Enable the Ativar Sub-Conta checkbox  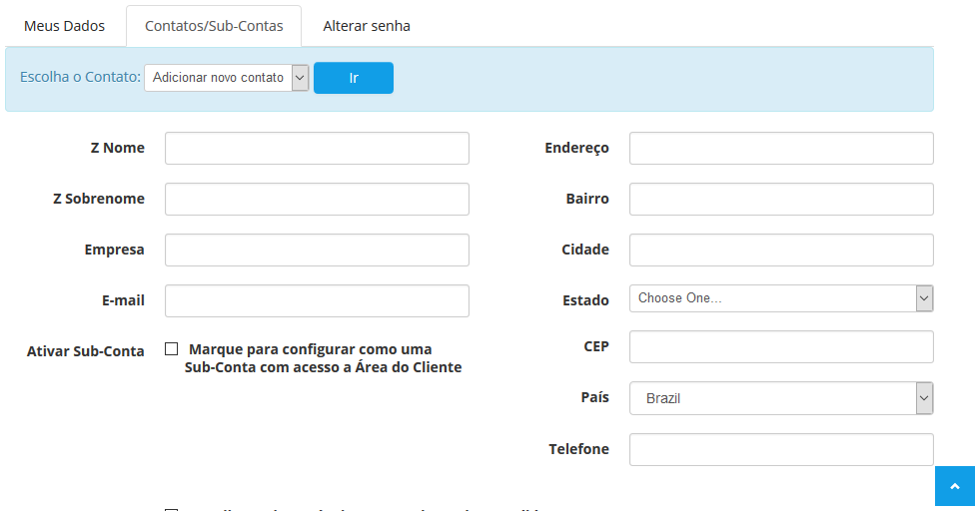coord(172,349)
